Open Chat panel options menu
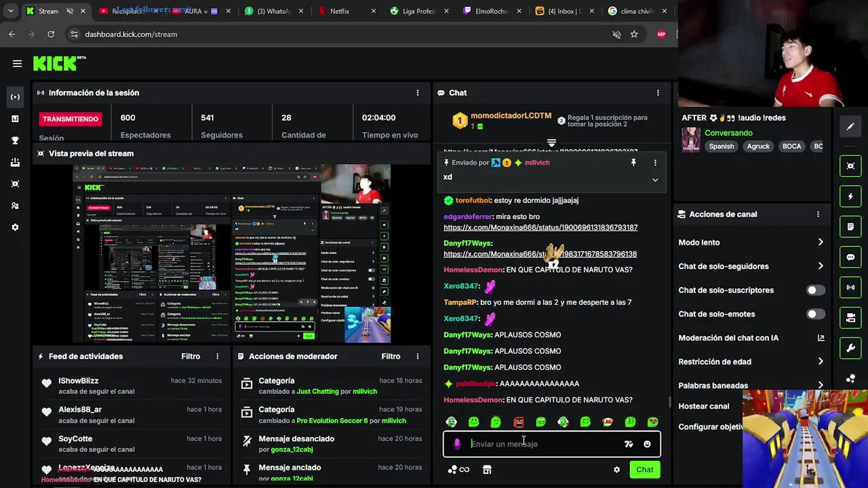 coord(657,93)
